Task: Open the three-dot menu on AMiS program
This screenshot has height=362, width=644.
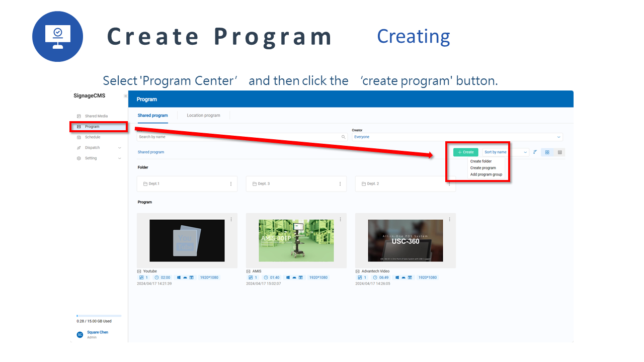Action: [x=340, y=219]
